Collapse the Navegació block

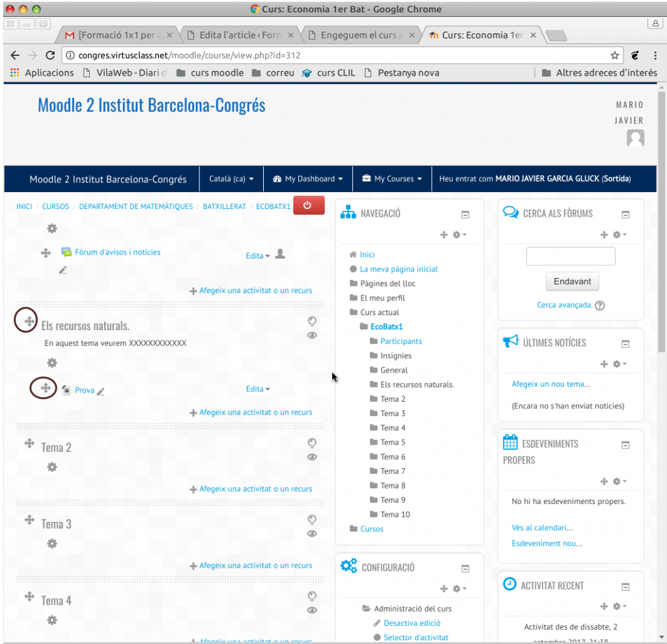pyautogui.click(x=465, y=215)
